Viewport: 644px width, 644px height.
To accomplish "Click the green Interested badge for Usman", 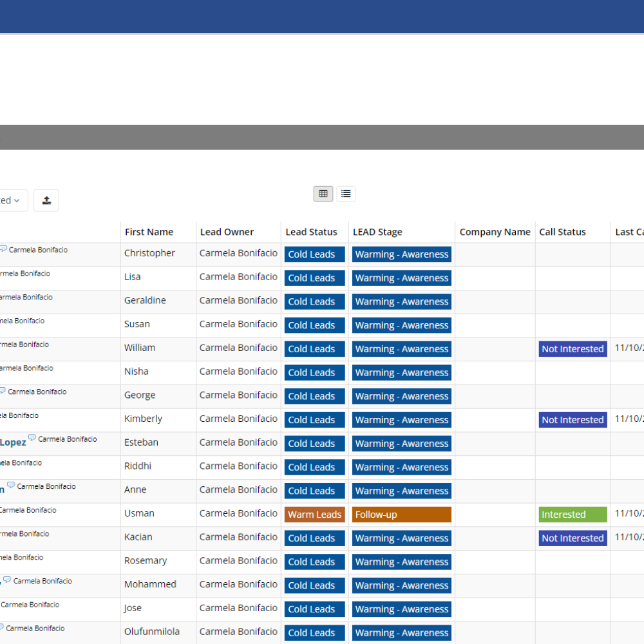I will 573,515.
